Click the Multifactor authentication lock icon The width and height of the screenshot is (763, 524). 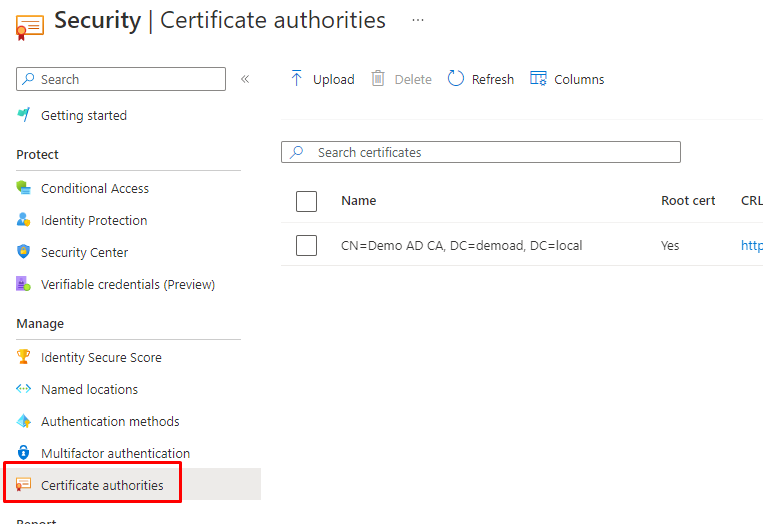pos(24,453)
